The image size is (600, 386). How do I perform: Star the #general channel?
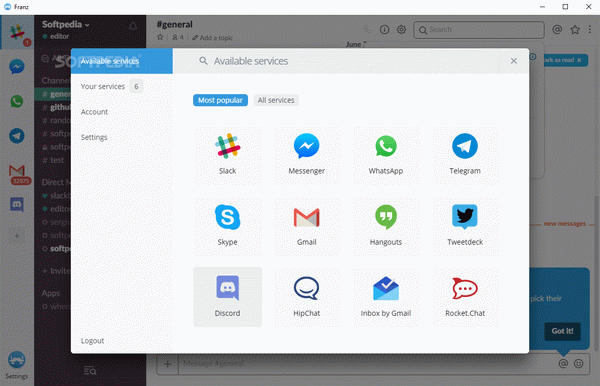click(160, 37)
